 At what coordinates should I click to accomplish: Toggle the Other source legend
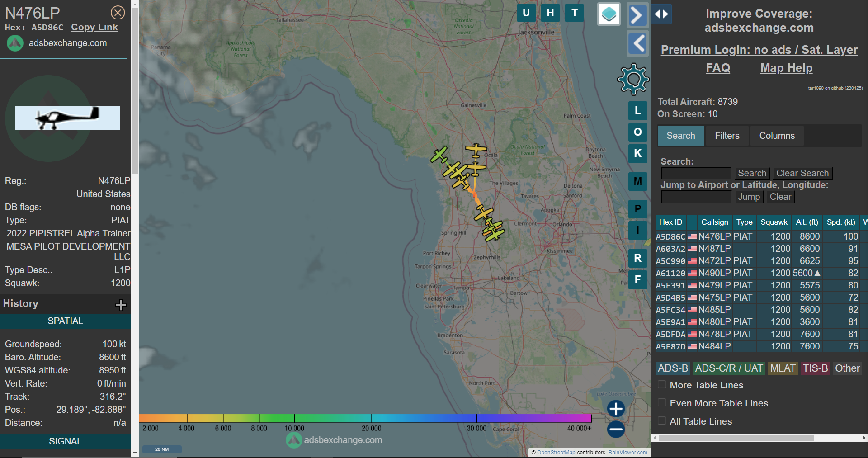coord(847,368)
